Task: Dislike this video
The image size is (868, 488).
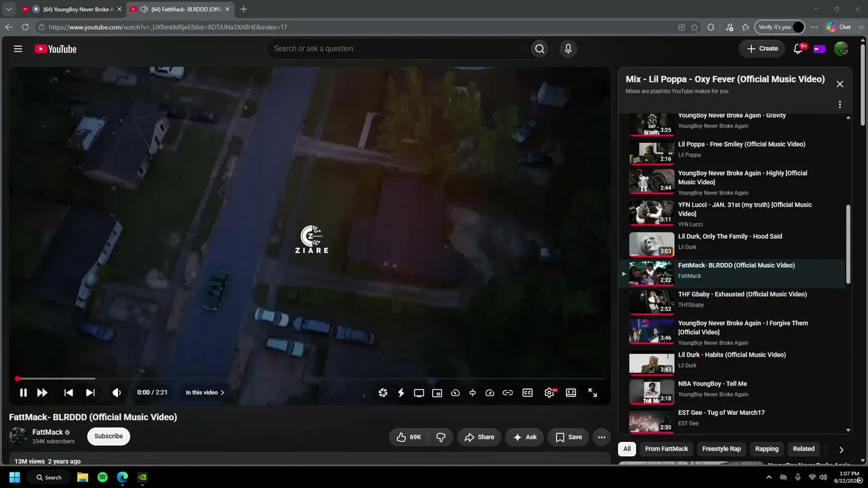Action: click(441, 437)
